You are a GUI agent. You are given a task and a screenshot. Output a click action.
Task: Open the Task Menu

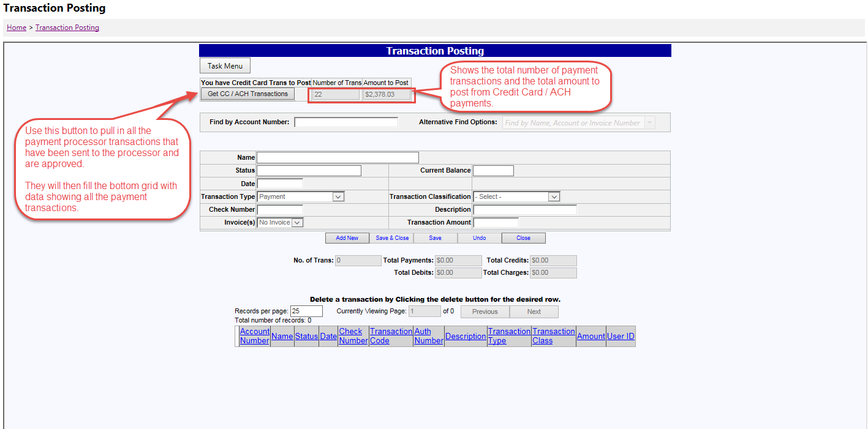click(224, 65)
